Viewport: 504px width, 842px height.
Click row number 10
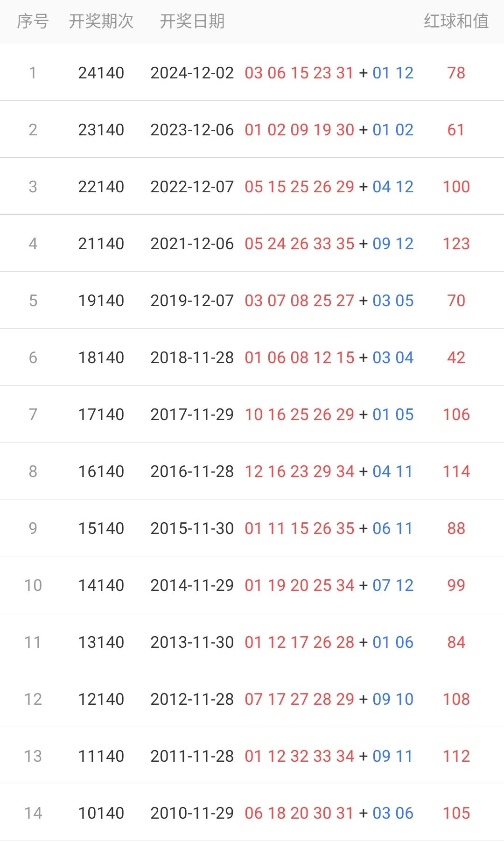coord(33,585)
